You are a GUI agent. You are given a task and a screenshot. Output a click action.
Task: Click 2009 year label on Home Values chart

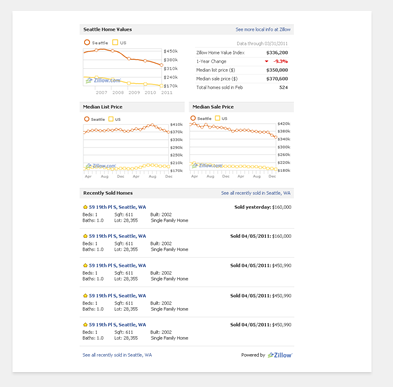coord(134,92)
